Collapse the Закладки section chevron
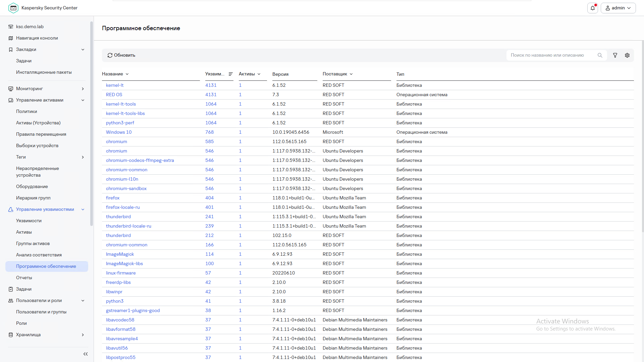This screenshot has width=644, height=362. [83, 50]
